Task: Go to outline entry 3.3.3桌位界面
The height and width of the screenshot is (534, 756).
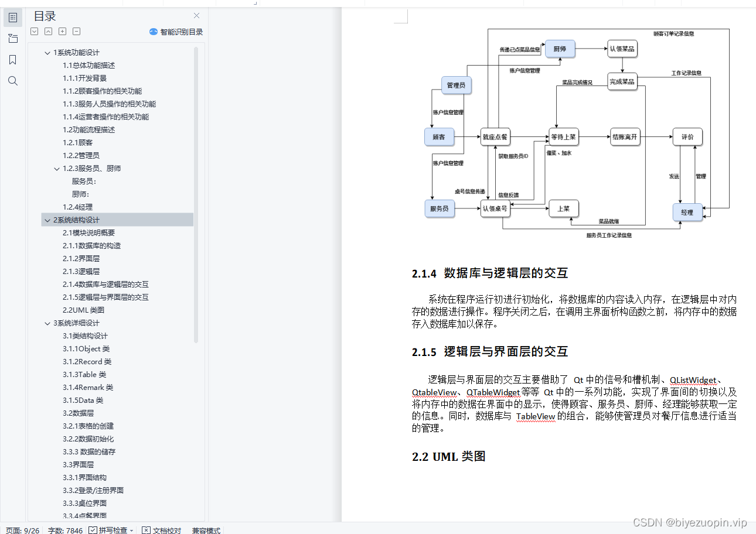Action: 85,503
